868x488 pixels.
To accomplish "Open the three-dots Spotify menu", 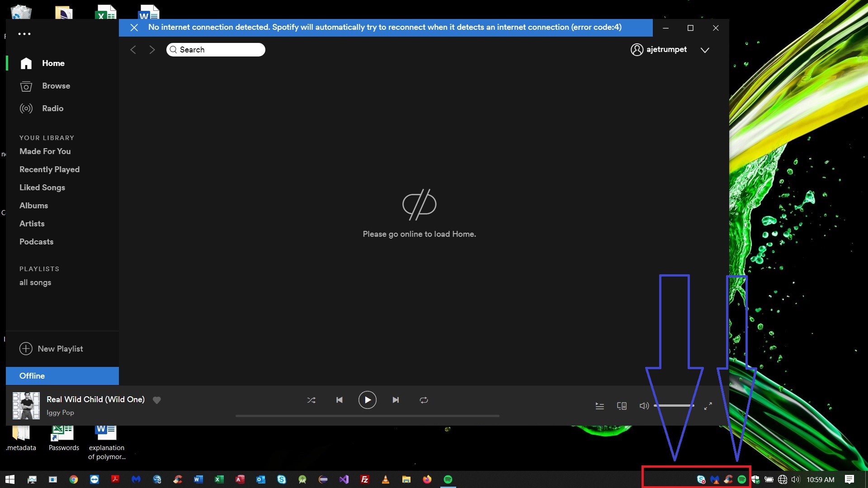I will (x=24, y=34).
